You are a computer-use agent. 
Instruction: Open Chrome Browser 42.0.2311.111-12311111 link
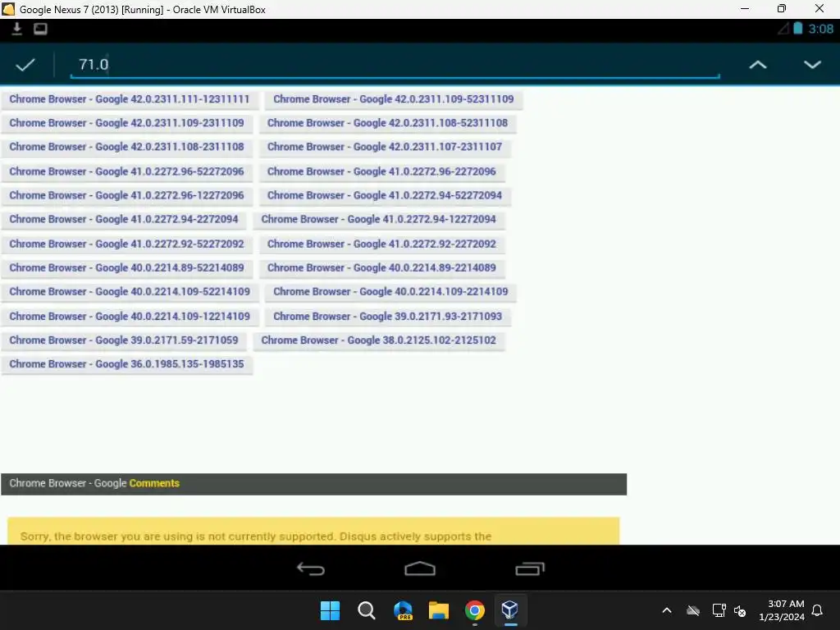click(x=130, y=99)
